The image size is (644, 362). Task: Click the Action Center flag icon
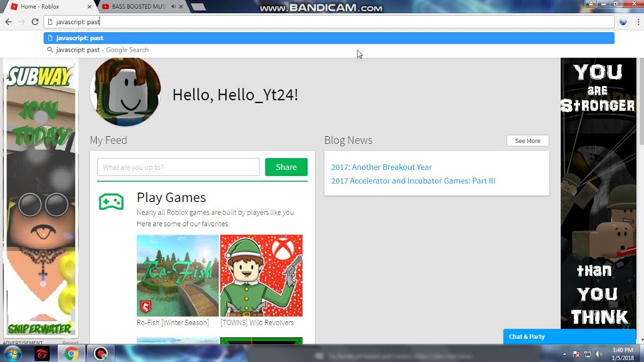coord(577,354)
